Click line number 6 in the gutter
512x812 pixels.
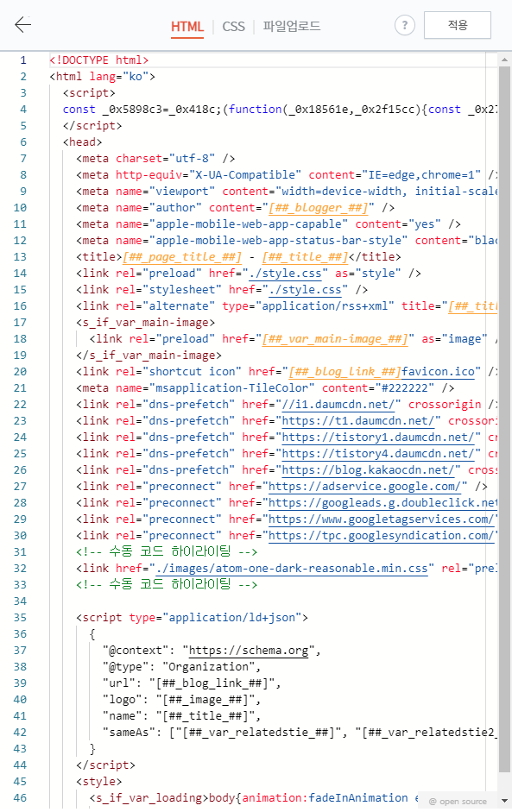tap(22, 142)
